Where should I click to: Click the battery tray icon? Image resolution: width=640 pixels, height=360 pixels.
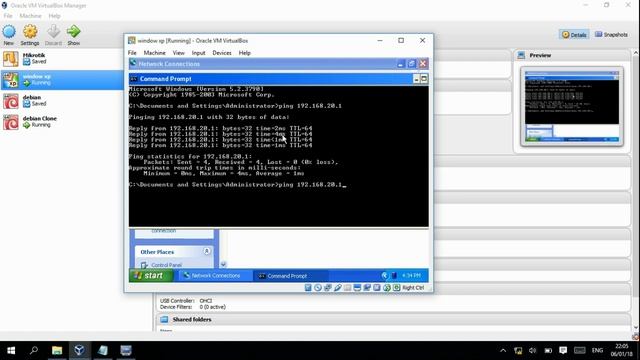[x=548, y=351]
